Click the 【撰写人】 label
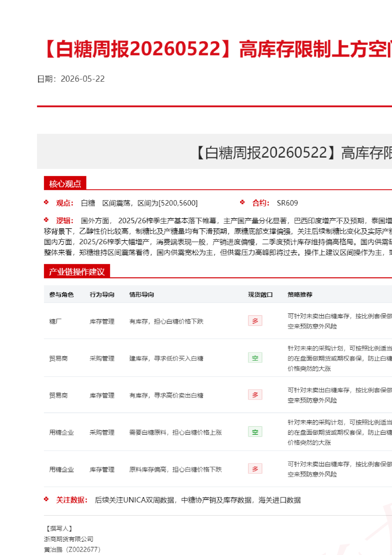Image resolution: width=392 pixels, height=555 pixels. tap(59, 528)
